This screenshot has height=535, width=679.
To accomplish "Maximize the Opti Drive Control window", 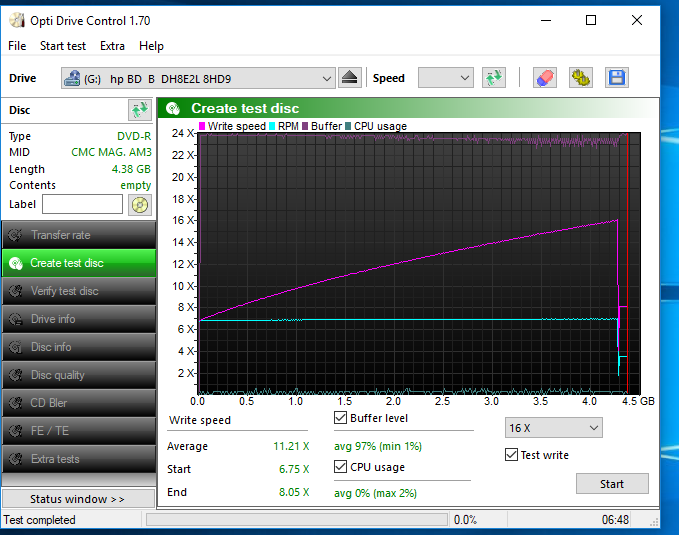I will tap(591, 20).
